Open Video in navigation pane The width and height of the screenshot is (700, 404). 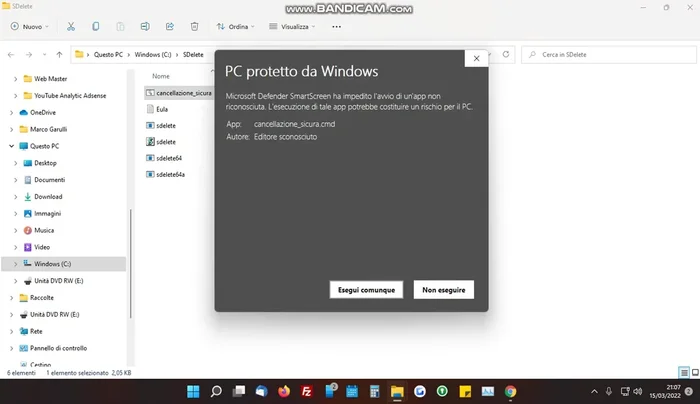pyautogui.click(x=42, y=247)
